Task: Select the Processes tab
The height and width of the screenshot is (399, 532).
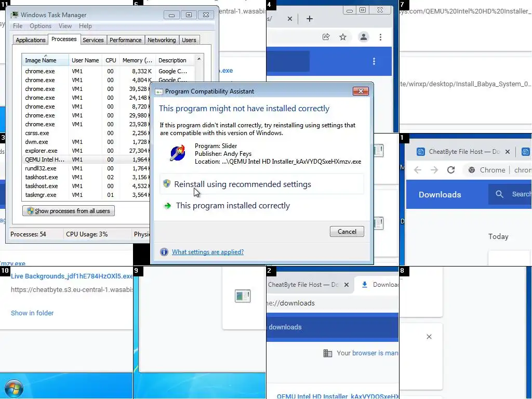Action: pos(64,39)
